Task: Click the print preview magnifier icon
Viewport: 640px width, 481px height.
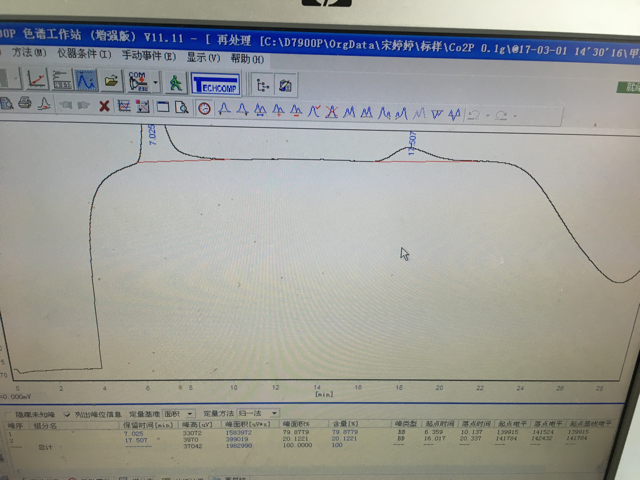Action: 7,104
